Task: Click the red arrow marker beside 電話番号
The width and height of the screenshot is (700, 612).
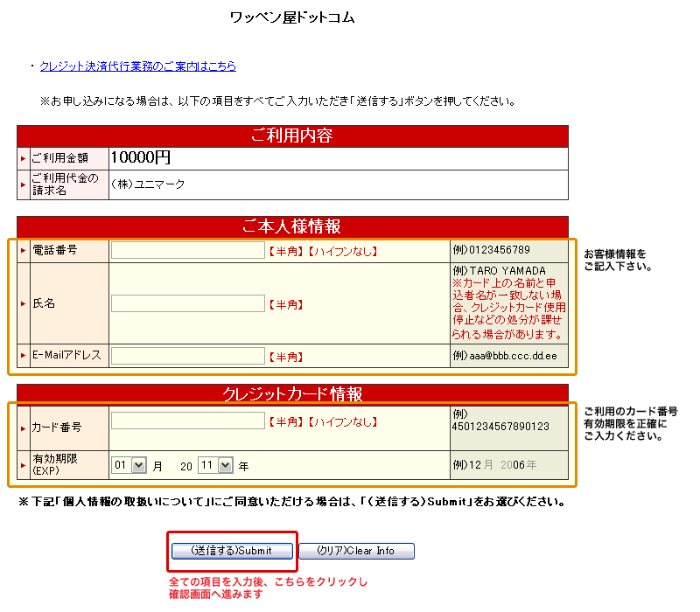Action: click(x=24, y=250)
